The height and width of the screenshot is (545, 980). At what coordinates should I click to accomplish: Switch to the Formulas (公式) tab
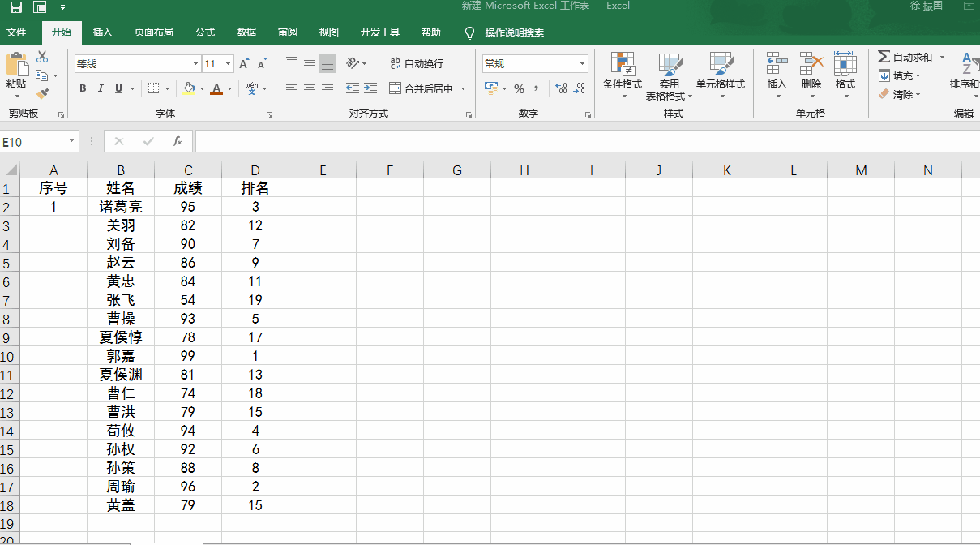tap(205, 32)
